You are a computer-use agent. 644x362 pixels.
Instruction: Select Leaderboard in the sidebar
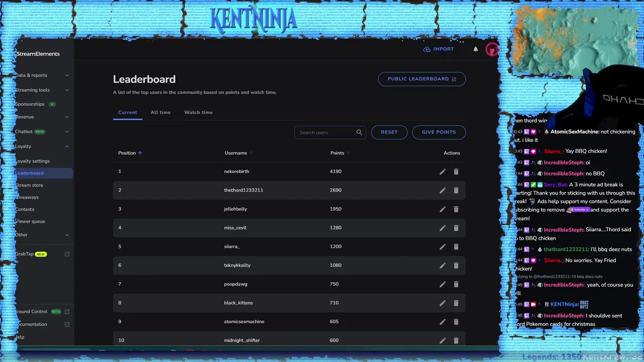pyautogui.click(x=43, y=173)
